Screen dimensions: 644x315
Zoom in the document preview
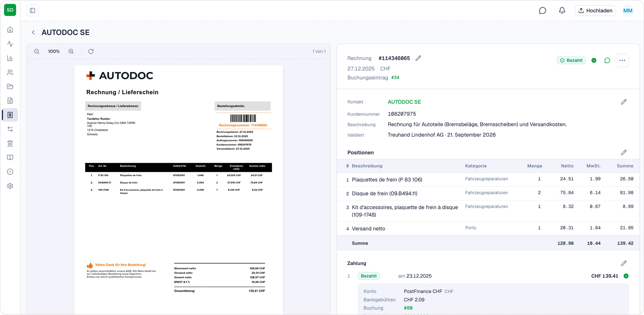point(71,51)
